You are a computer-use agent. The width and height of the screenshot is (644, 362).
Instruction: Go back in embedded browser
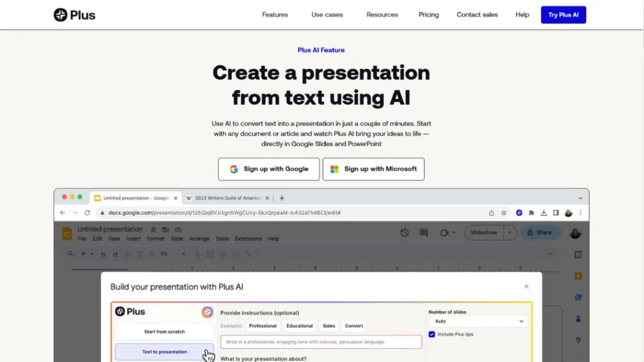(x=62, y=212)
